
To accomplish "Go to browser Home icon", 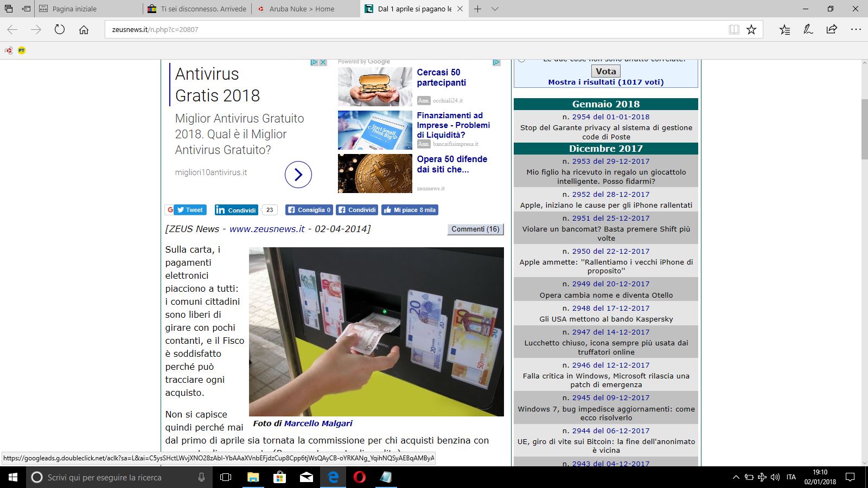I will coord(84,30).
